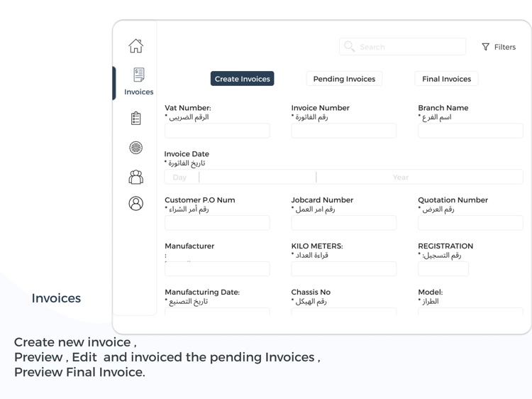
Task: Click the Vat Number input field
Action: [217, 131]
